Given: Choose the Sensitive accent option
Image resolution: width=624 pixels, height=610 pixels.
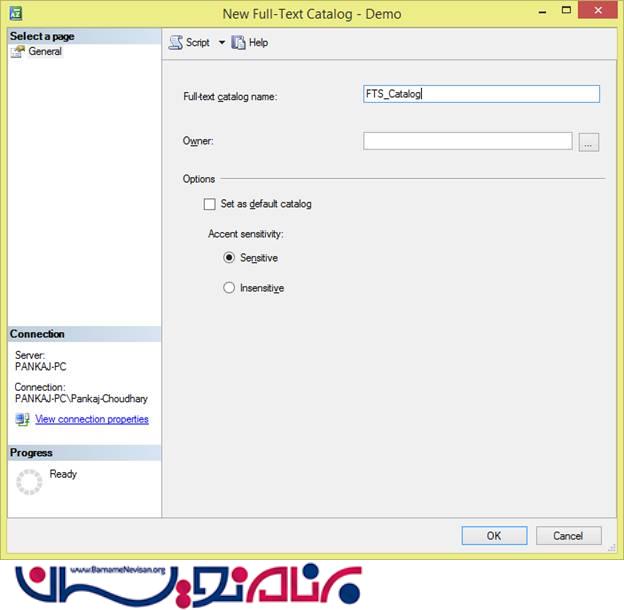Looking at the screenshot, I should [x=229, y=258].
